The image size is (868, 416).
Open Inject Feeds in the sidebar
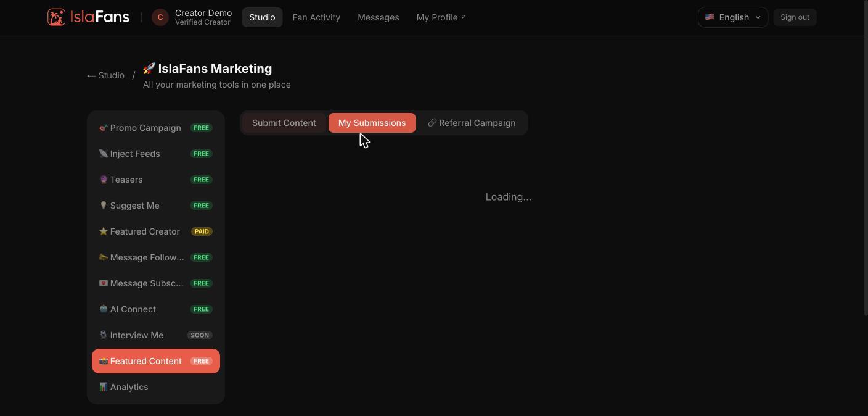[x=156, y=154]
